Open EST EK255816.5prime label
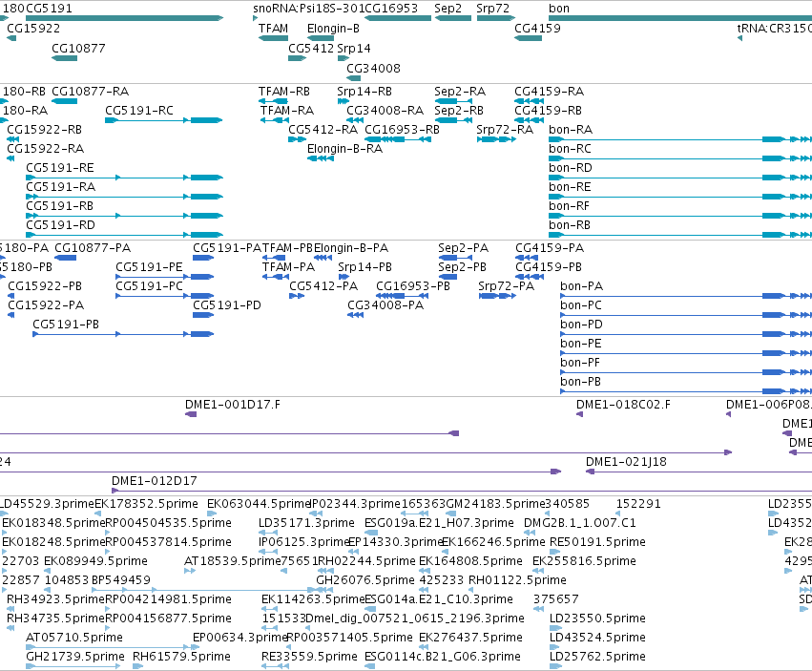The image size is (812, 671). 584,561
